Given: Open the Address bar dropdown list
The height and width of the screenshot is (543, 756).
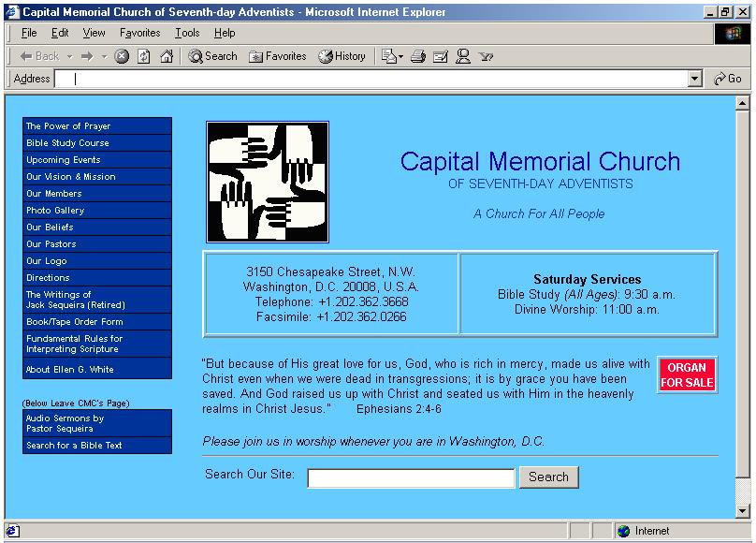Looking at the screenshot, I should [x=694, y=79].
